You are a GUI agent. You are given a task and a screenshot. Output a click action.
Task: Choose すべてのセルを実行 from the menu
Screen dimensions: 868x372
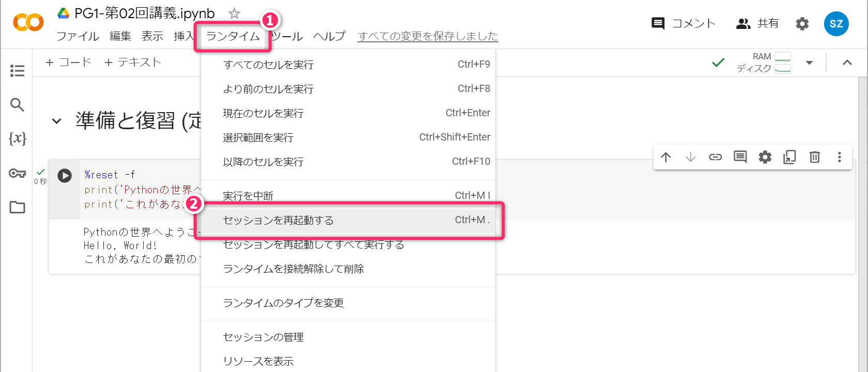point(268,65)
